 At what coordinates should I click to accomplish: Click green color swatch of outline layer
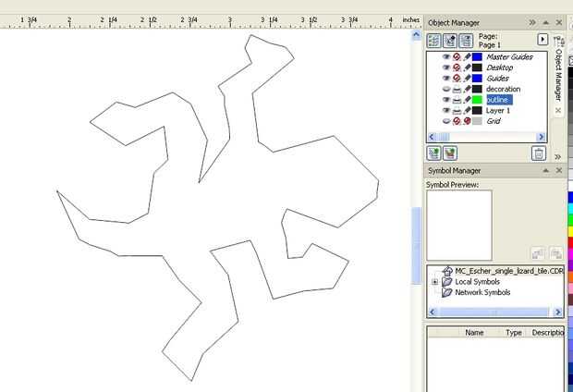click(477, 100)
